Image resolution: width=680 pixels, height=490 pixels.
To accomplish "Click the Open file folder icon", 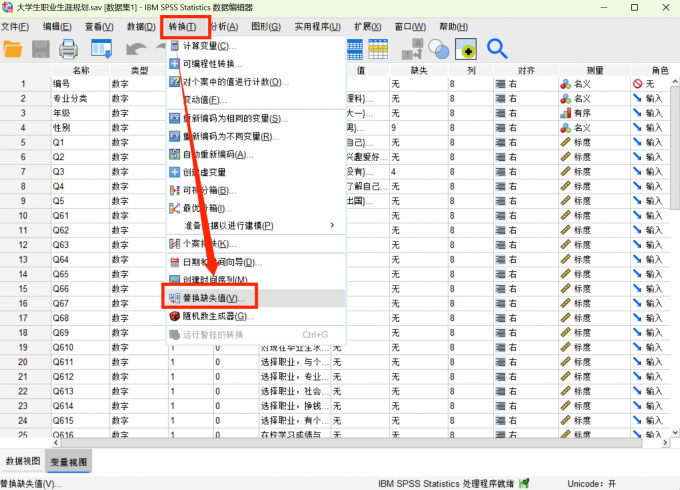I will (x=13, y=49).
